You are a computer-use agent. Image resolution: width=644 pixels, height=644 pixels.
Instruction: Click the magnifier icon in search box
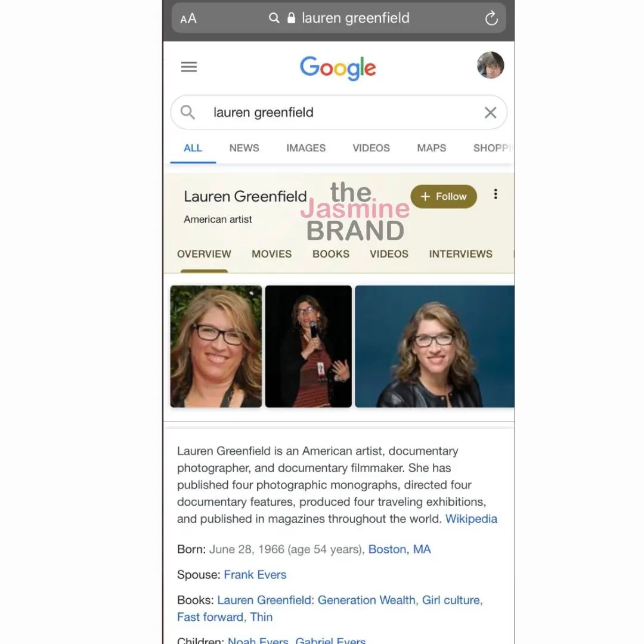point(188,112)
